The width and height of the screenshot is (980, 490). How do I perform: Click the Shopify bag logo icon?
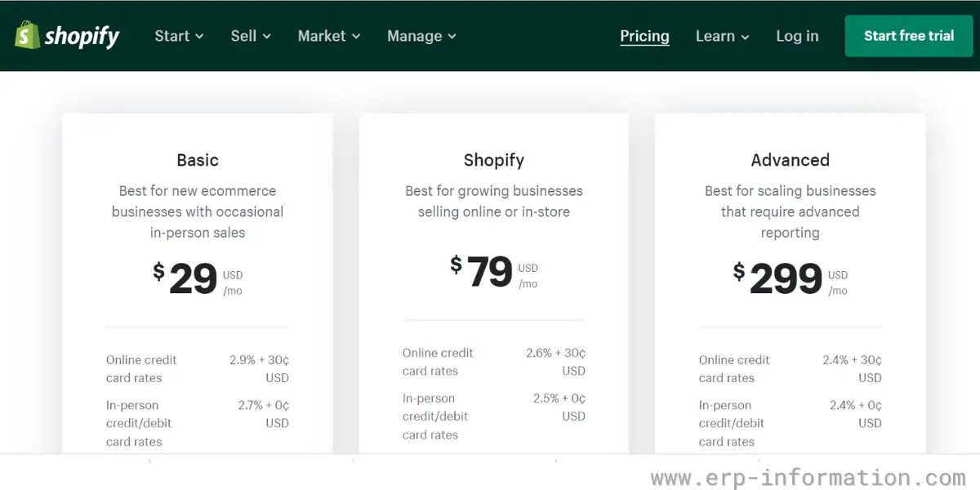[x=27, y=35]
